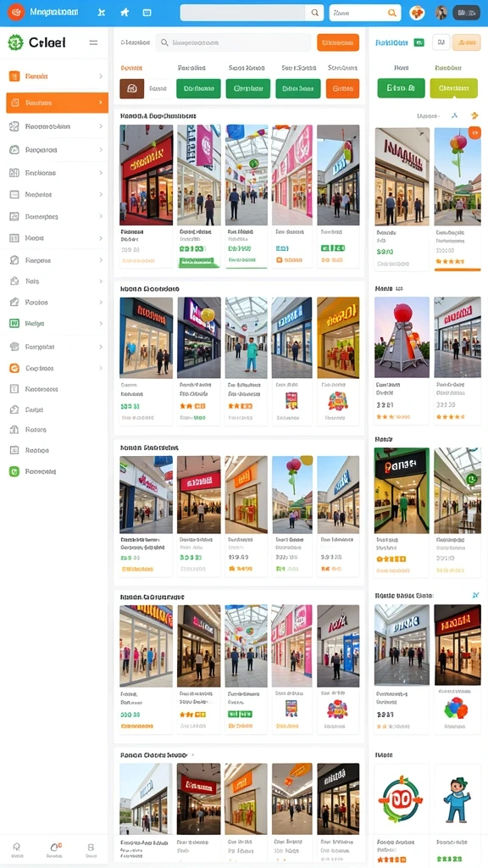Open the red storefront thumbnail in first row

coord(146,175)
